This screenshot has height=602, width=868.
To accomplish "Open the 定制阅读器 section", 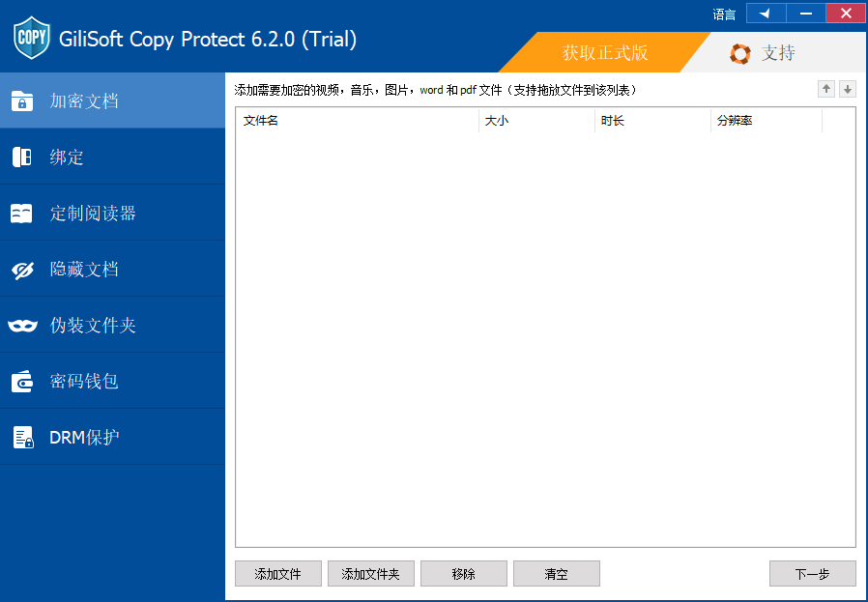I will coord(112,213).
